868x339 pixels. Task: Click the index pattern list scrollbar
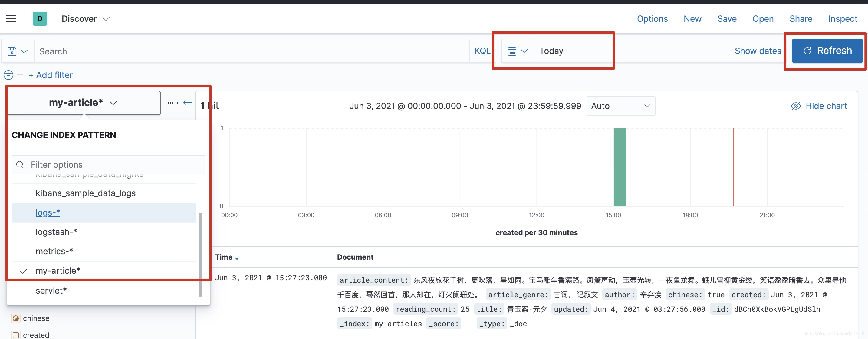(x=200, y=255)
